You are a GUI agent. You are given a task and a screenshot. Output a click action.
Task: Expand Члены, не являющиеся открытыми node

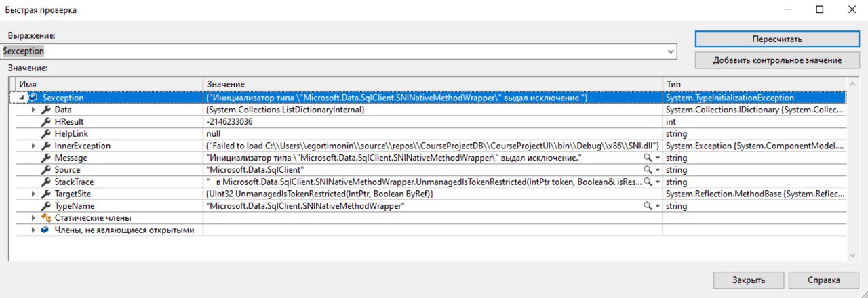[x=33, y=230]
